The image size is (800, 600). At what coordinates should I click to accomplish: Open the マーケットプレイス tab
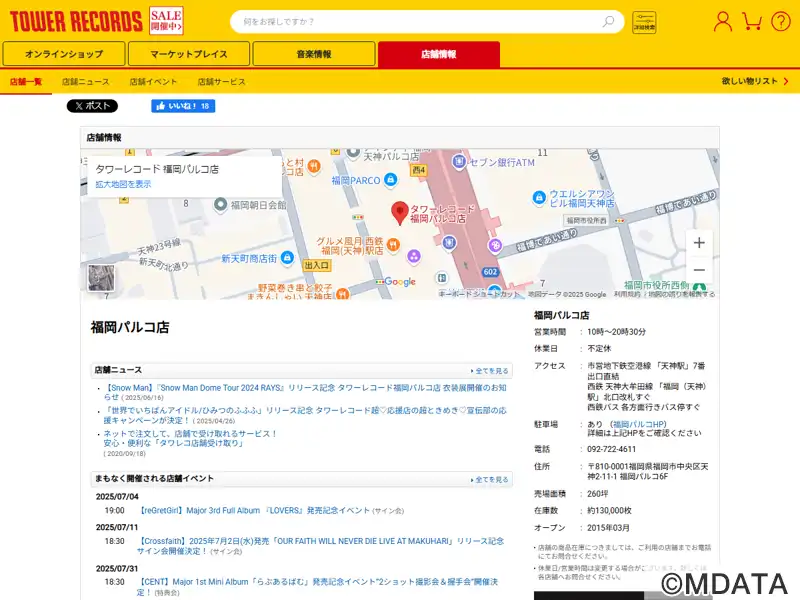tap(189, 54)
